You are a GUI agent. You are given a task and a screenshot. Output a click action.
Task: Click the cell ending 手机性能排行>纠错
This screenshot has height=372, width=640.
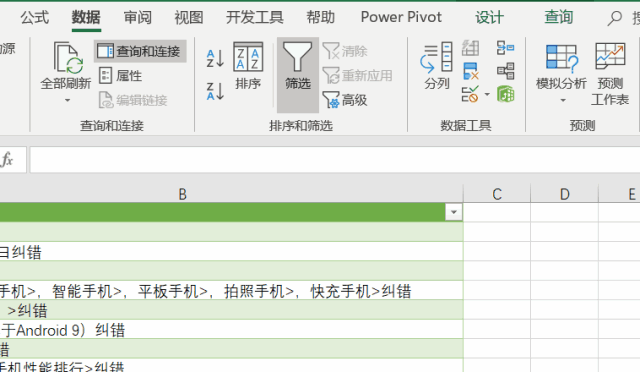coord(231,365)
